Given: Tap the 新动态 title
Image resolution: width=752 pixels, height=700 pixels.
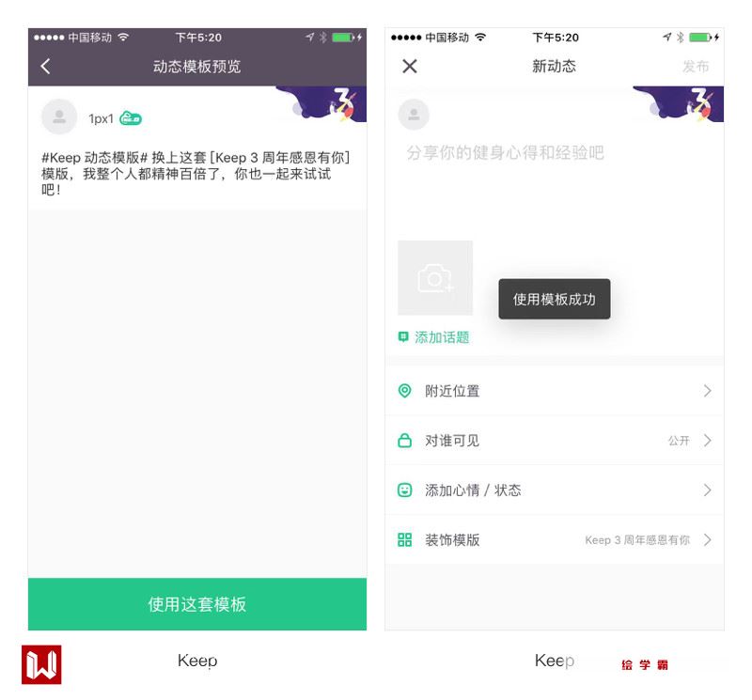Looking at the screenshot, I should pos(554,66).
